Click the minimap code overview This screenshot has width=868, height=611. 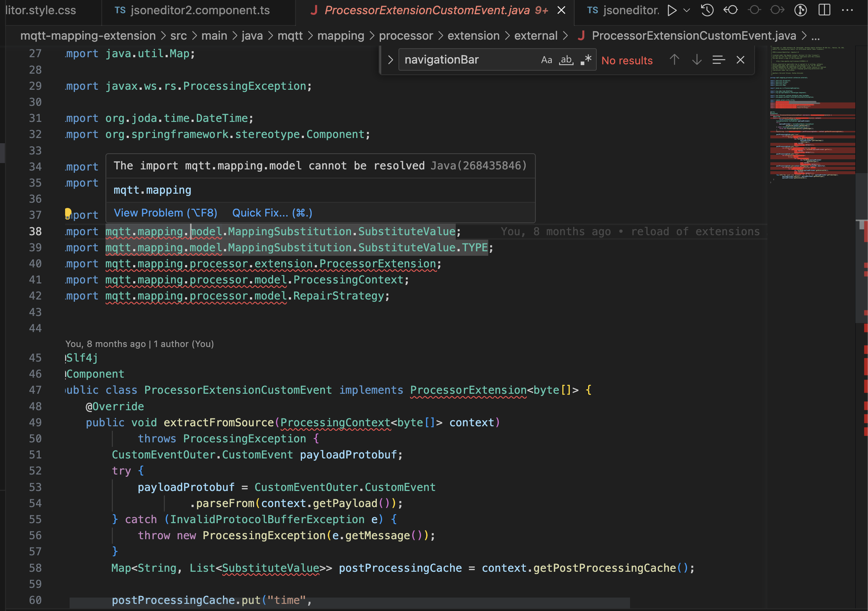[812, 114]
